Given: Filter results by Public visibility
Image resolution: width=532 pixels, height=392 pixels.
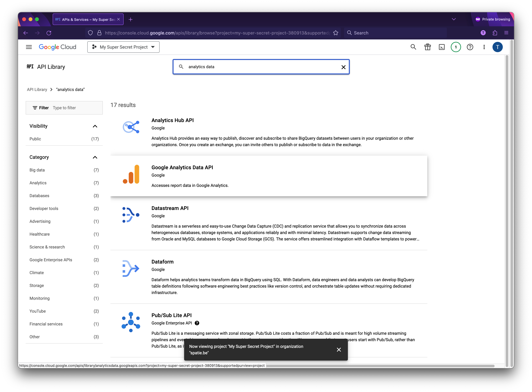Looking at the screenshot, I should pos(35,139).
